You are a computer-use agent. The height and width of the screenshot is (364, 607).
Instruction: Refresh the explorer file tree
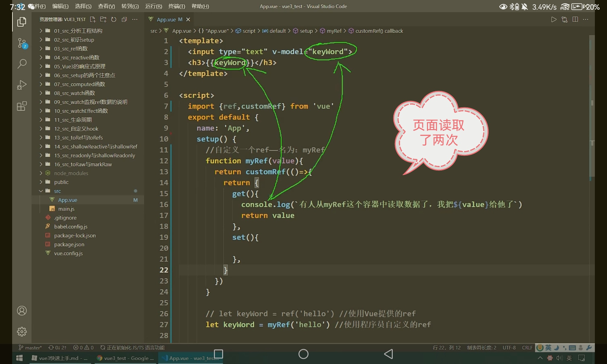pos(114,19)
